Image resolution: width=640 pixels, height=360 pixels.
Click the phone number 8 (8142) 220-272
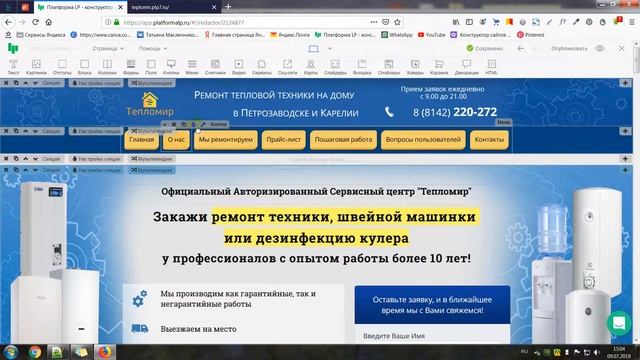tap(455, 112)
